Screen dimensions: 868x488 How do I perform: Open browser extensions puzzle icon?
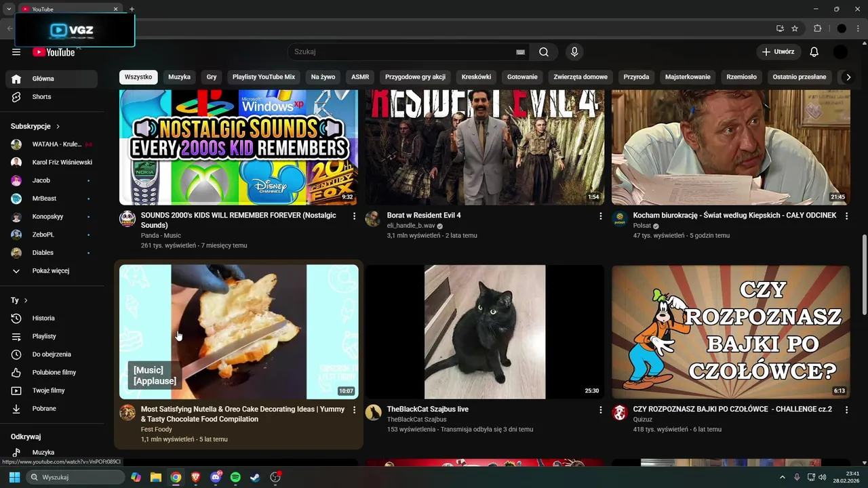tap(817, 28)
